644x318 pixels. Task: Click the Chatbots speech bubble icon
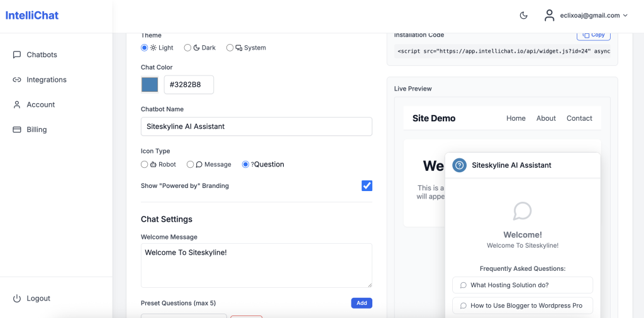pos(17,55)
